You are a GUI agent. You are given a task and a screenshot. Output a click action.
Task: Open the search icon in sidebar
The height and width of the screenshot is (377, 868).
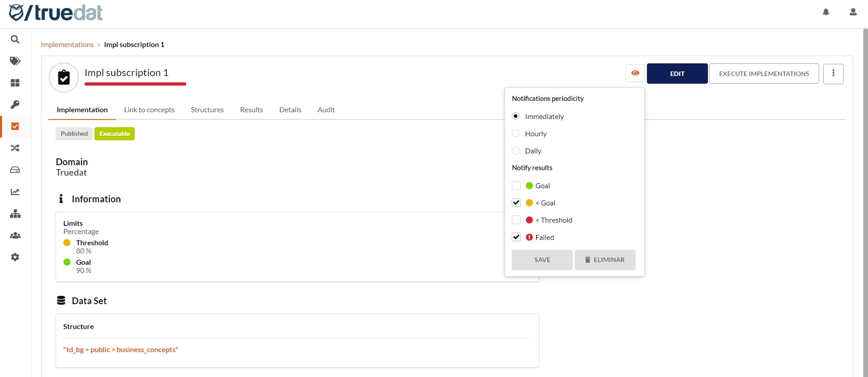pos(15,39)
